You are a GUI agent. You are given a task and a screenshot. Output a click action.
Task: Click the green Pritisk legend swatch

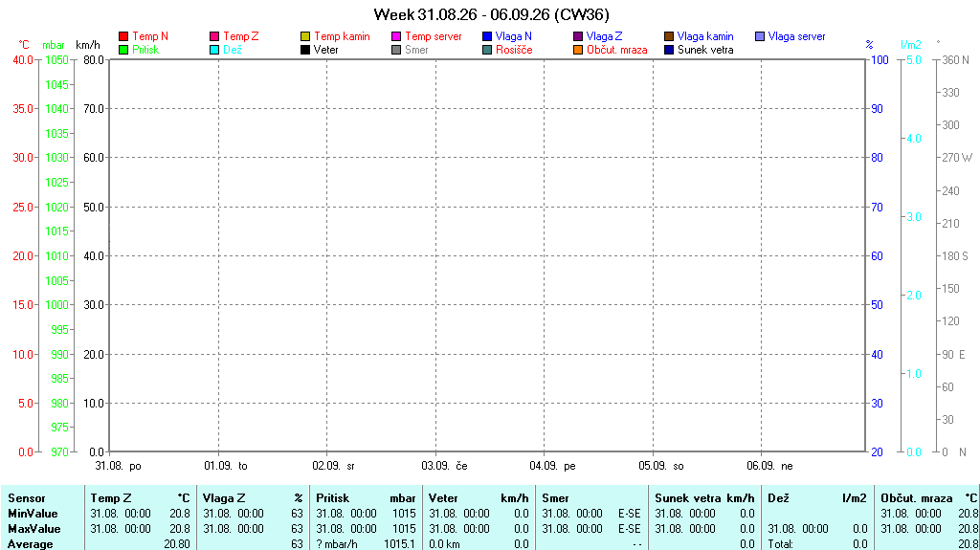[123, 50]
